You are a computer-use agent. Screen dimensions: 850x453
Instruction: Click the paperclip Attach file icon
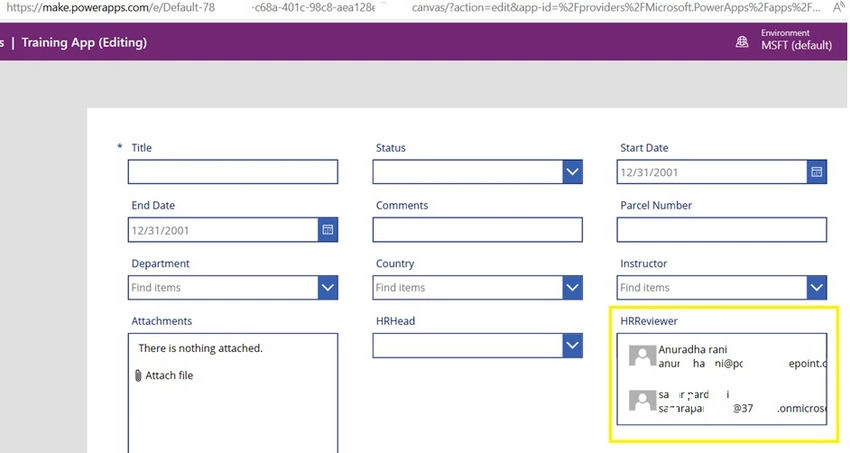tap(138, 375)
